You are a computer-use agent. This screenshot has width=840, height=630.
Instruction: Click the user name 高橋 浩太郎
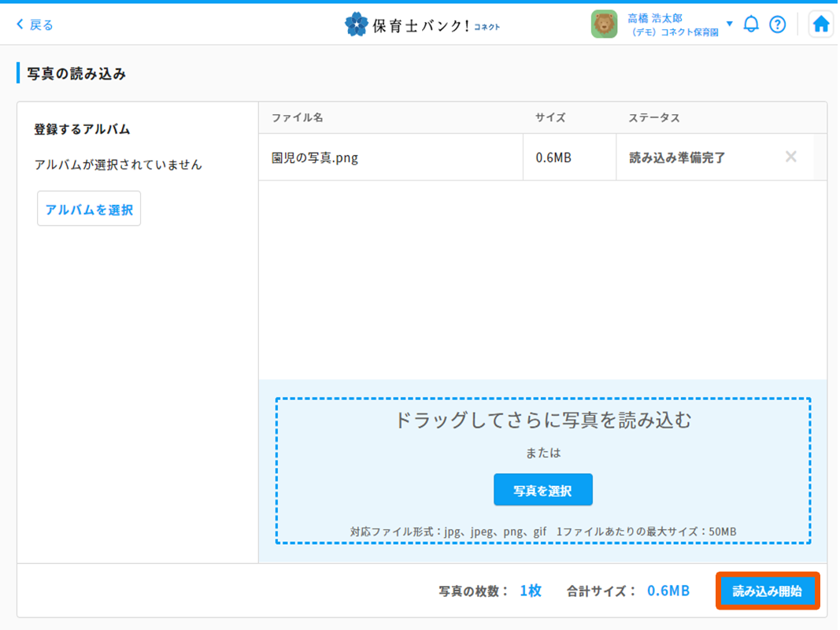click(655, 18)
